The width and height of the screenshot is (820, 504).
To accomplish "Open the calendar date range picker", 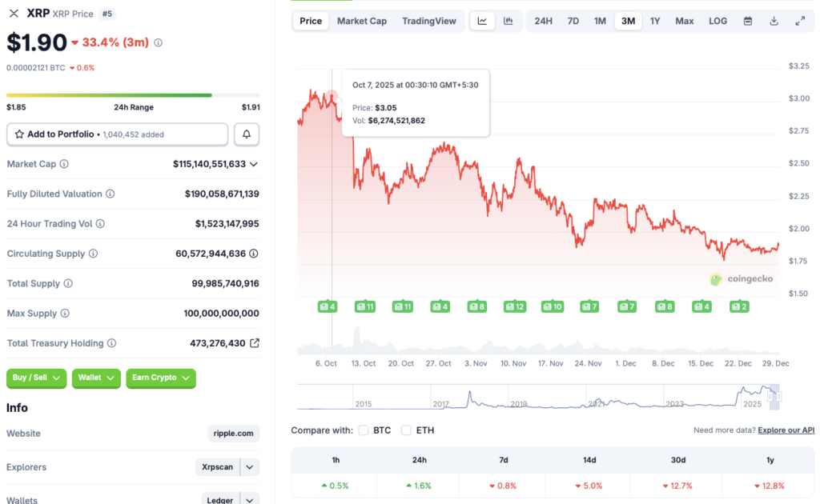I will 748,21.
